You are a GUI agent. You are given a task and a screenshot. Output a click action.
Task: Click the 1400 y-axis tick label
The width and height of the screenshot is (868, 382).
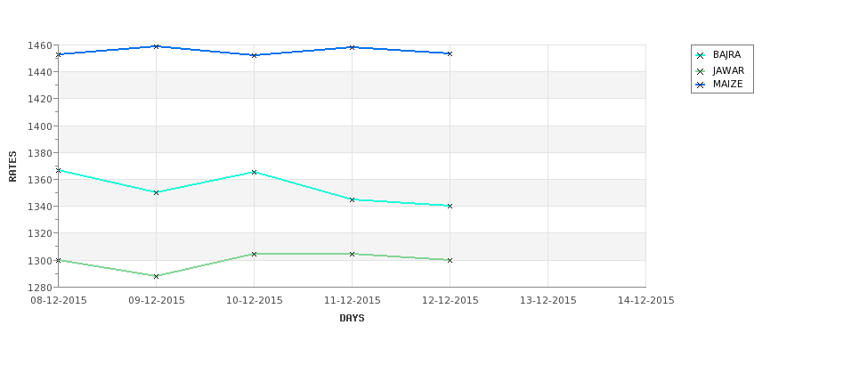click(39, 126)
